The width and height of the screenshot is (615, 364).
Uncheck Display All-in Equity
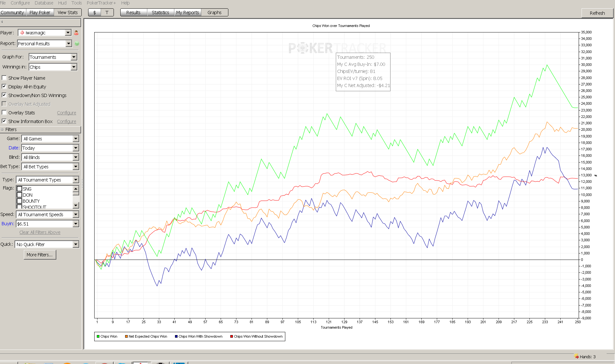point(4,86)
